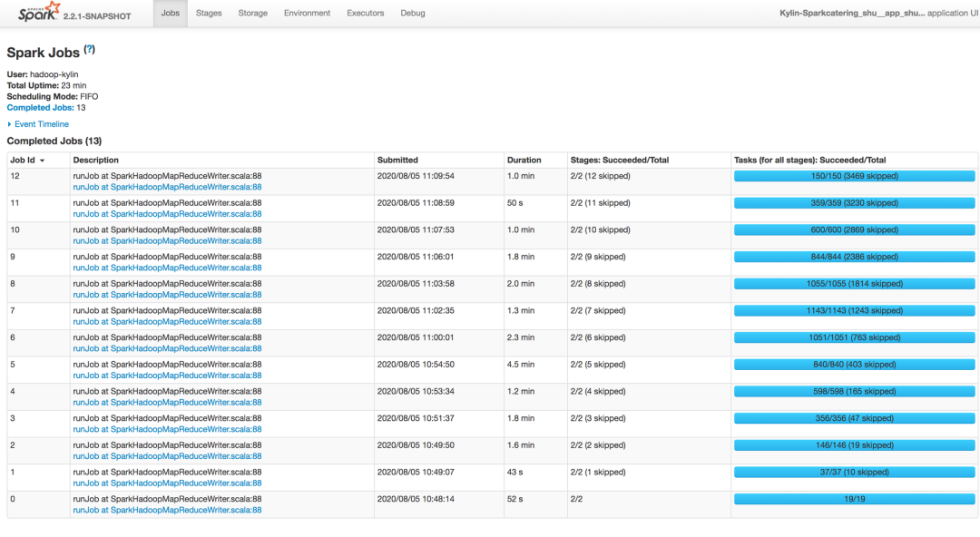Click the Completed Jobs link

(40, 108)
